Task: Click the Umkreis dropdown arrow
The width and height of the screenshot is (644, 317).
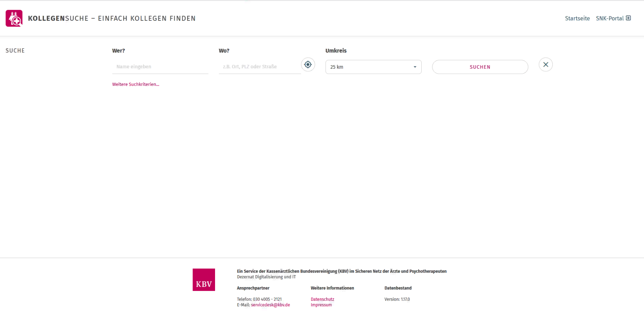Action: (x=415, y=67)
